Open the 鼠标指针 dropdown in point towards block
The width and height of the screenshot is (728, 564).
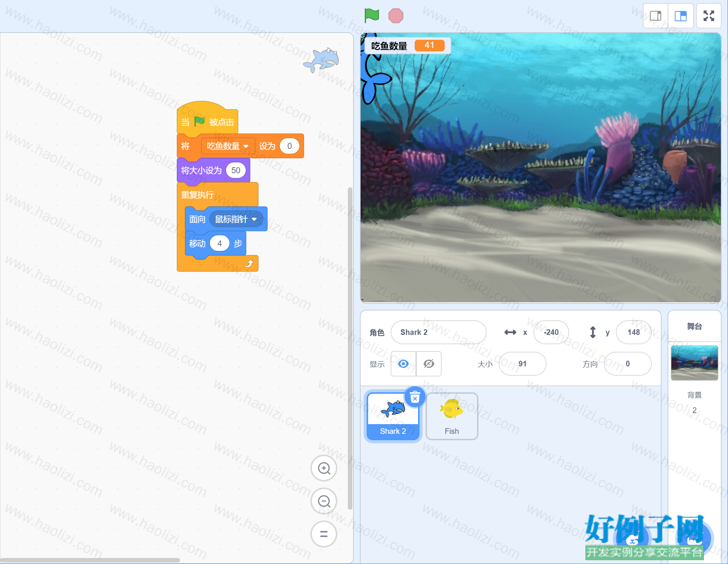[236, 219]
